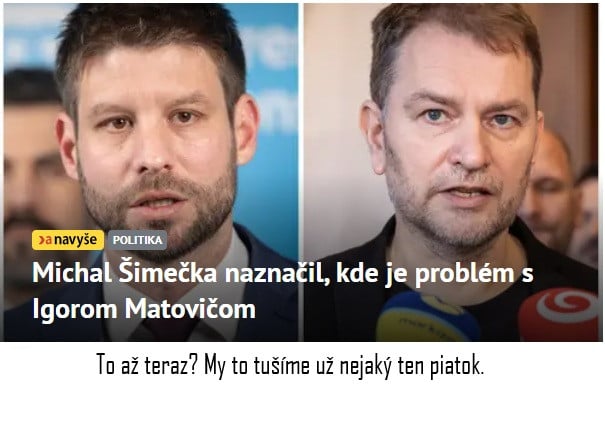
Task: Select the right photo of man in black shirt
Action: pyautogui.click(x=451, y=172)
